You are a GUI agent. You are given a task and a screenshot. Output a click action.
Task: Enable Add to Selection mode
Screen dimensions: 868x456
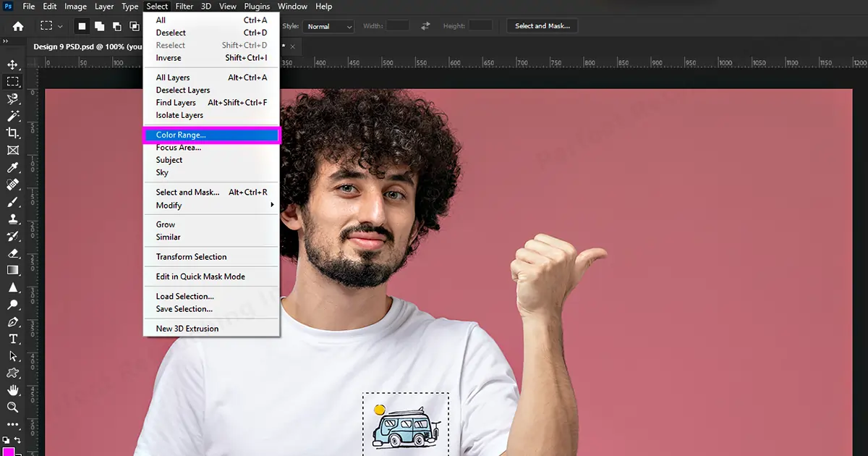[x=98, y=26]
